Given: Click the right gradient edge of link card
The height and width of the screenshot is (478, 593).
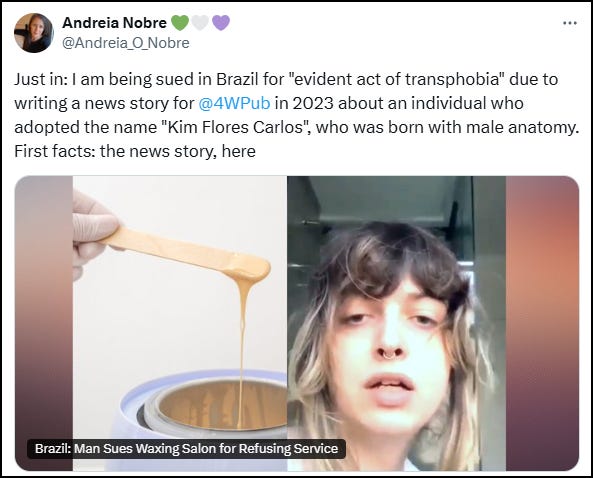Looking at the screenshot, I should 542,323.
